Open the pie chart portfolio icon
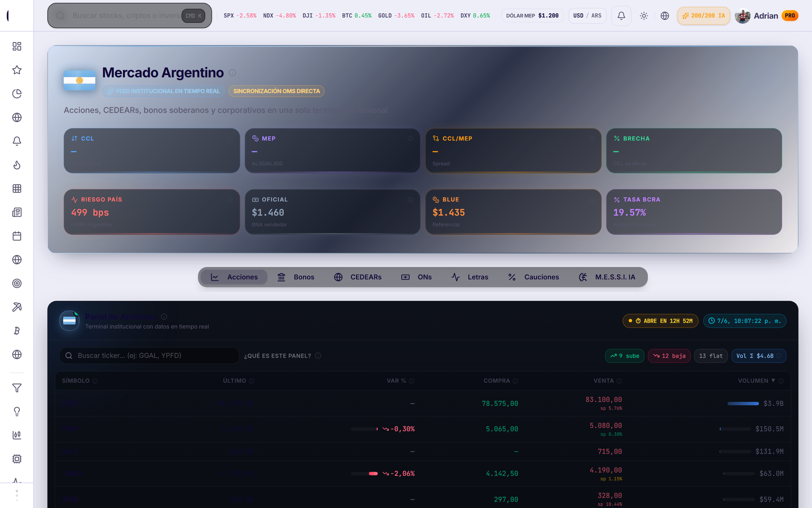This screenshot has height=508, width=812. 17,94
